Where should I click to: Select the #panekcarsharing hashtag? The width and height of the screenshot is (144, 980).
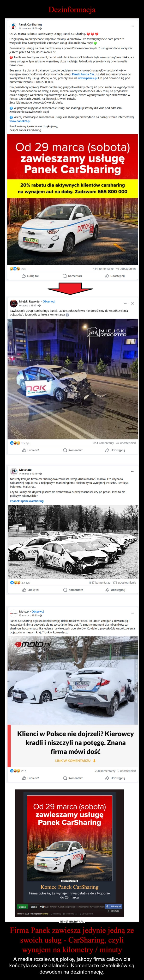[x=32, y=501]
